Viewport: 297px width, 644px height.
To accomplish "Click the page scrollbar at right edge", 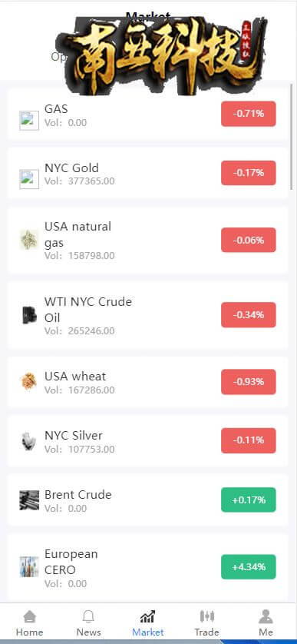I will coord(292,135).
